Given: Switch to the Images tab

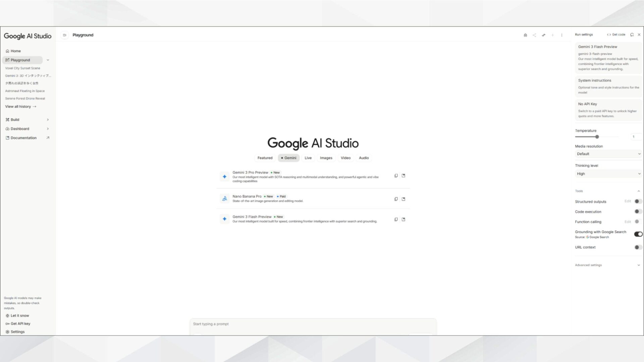Looking at the screenshot, I should click(326, 158).
